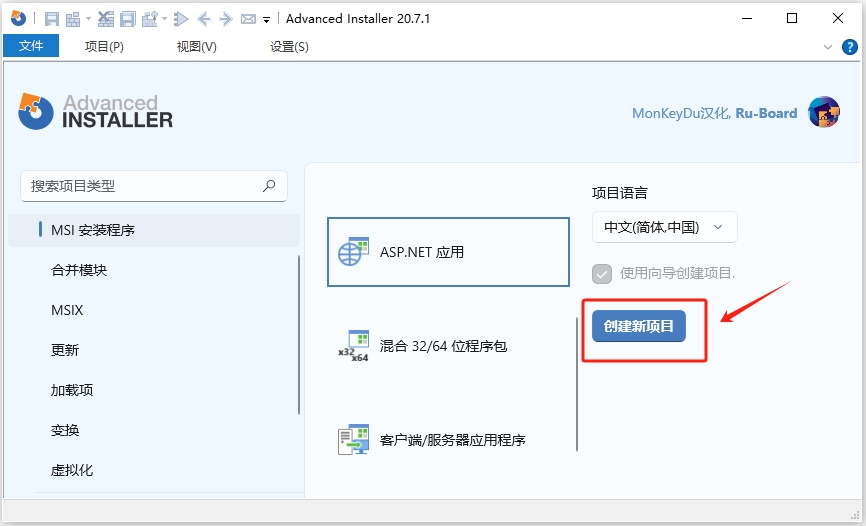This screenshot has width=866, height=526.
Task: Click the Forward arrow icon in toolbar
Action: click(x=226, y=19)
